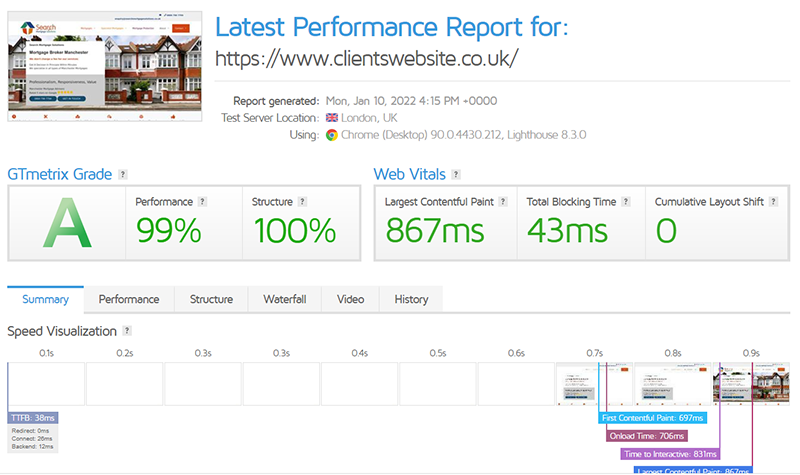Open the clientswebsite.co.uk URL link
The image size is (800, 475).
tap(367, 58)
